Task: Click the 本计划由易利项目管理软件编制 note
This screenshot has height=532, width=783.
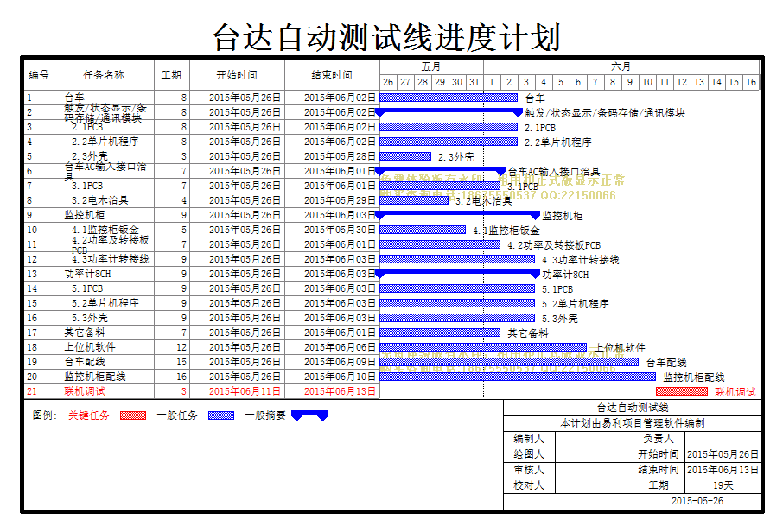Action: (x=633, y=423)
